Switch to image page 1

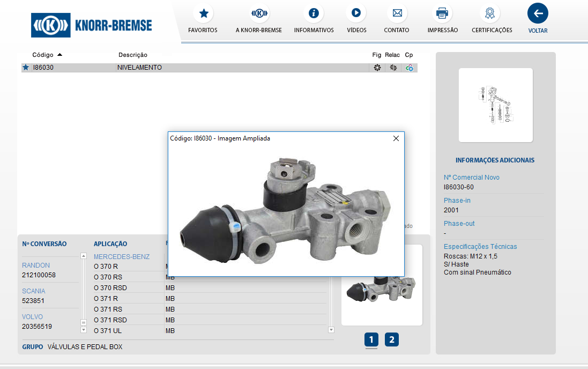[x=372, y=340]
